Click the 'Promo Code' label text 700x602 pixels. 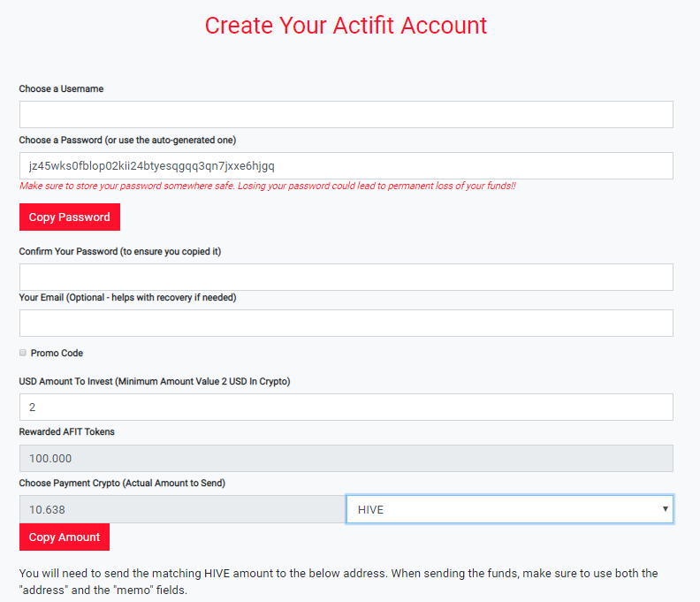pyautogui.click(x=57, y=354)
